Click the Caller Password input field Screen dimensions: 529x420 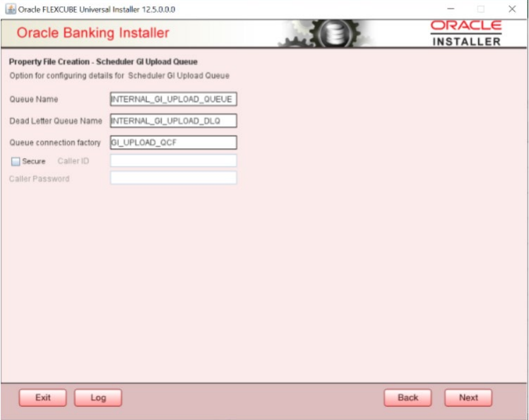(174, 178)
